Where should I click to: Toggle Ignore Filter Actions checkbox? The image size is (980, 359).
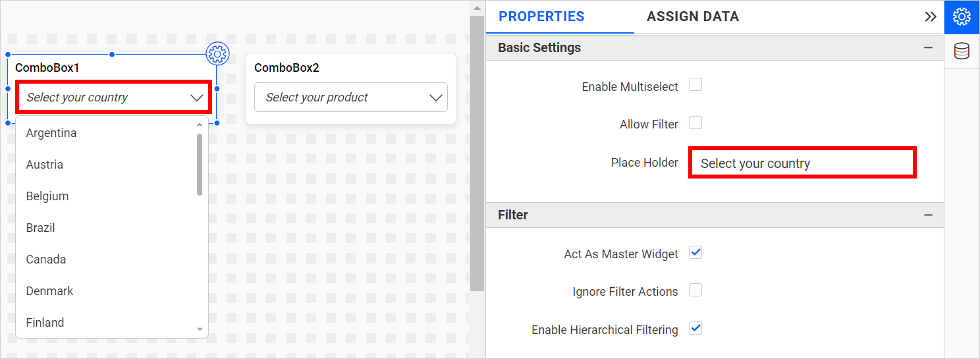(x=695, y=290)
